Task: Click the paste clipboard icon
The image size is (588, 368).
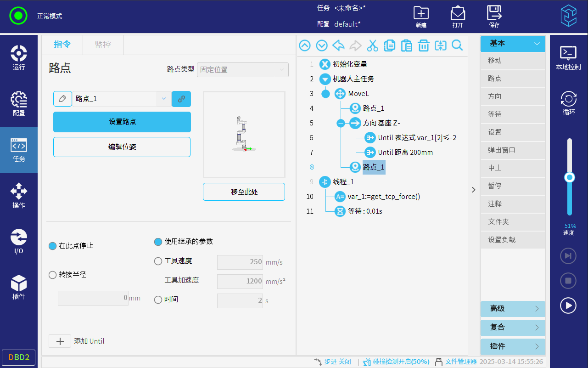Action: (406, 45)
